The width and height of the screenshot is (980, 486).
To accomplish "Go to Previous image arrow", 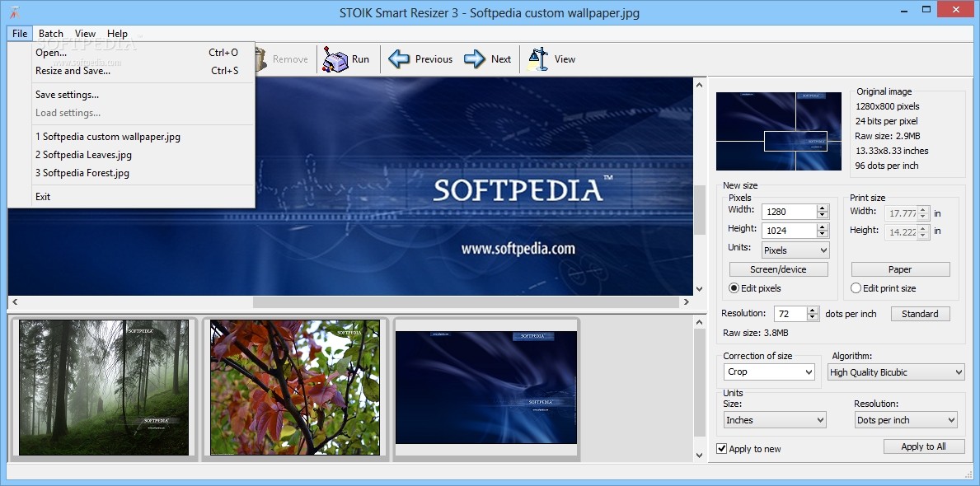I will 399,59.
